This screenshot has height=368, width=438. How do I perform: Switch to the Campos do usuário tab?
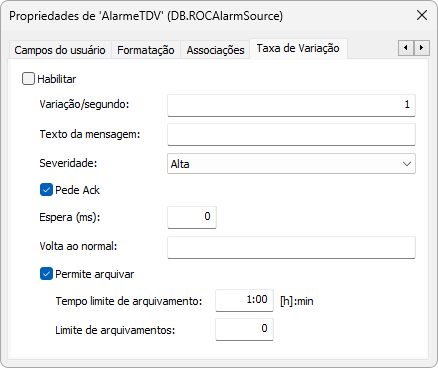[x=60, y=50]
